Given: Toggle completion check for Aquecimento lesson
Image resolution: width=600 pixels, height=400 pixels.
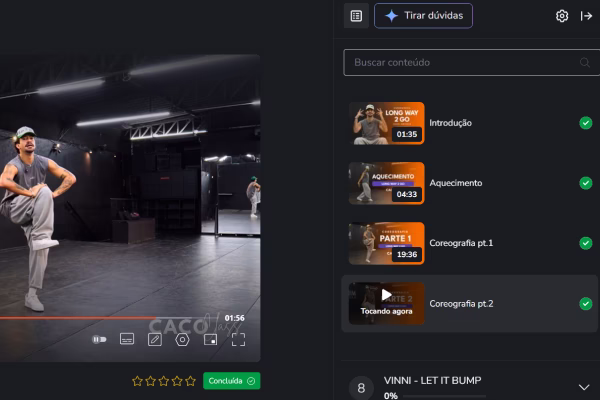Looking at the screenshot, I should [585, 183].
